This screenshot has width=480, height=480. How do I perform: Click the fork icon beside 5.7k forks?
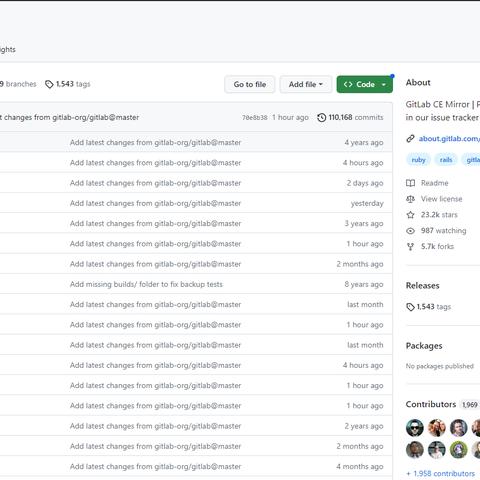(410, 247)
